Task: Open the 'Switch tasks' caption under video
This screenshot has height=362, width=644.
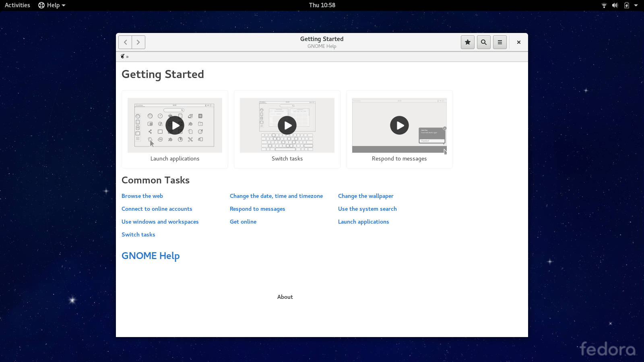Action: [287, 158]
